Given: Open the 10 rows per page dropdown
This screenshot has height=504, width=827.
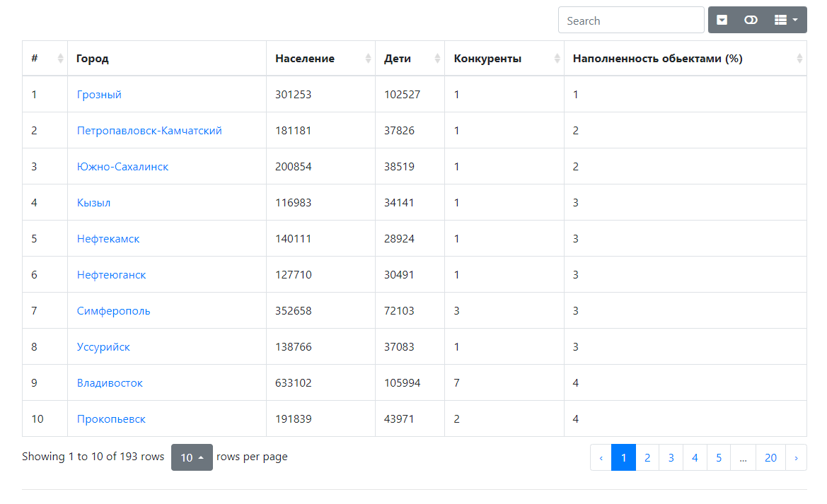Looking at the screenshot, I should tap(192, 457).
